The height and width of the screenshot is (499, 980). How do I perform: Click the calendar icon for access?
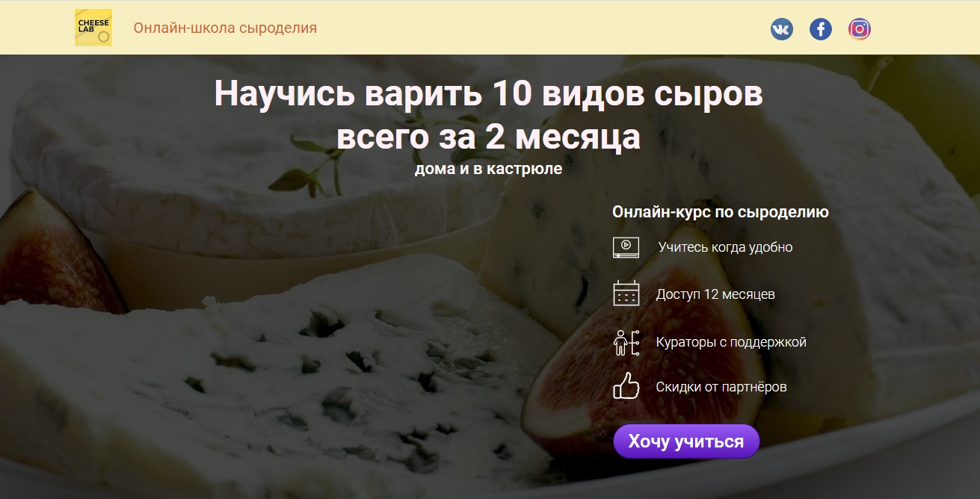click(x=626, y=293)
